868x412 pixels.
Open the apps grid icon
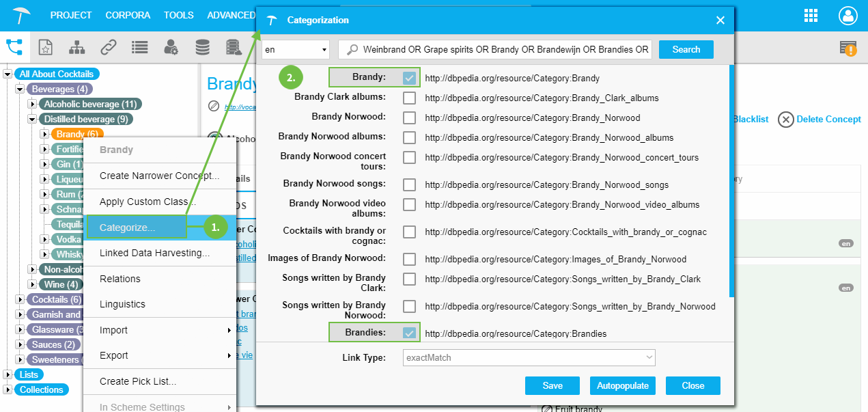pos(811,16)
